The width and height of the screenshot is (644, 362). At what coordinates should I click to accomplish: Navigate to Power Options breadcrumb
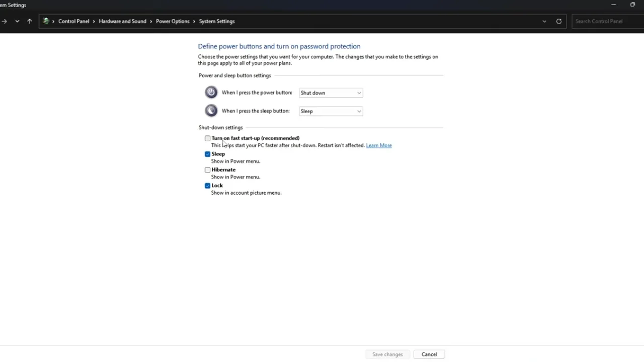point(173,21)
